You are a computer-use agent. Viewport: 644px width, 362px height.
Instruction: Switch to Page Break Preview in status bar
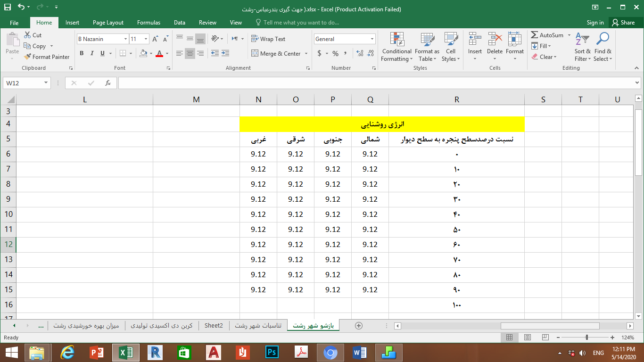(x=546, y=337)
